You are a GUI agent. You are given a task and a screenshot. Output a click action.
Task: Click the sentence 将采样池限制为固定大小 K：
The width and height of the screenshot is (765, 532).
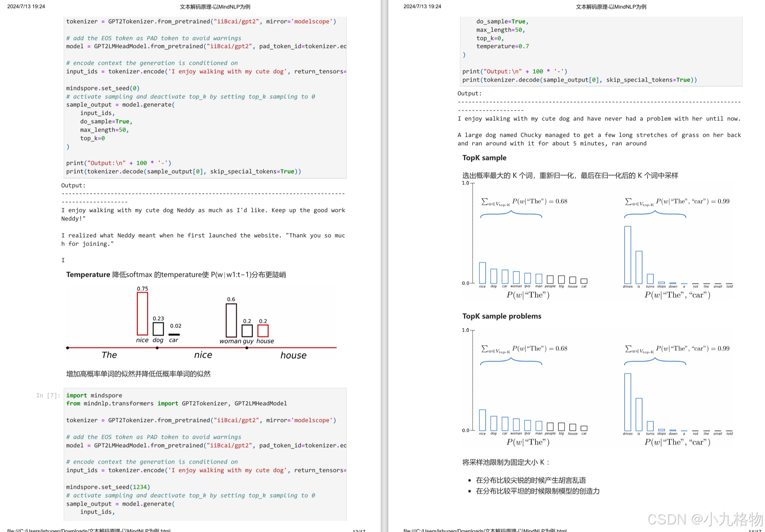(506, 462)
